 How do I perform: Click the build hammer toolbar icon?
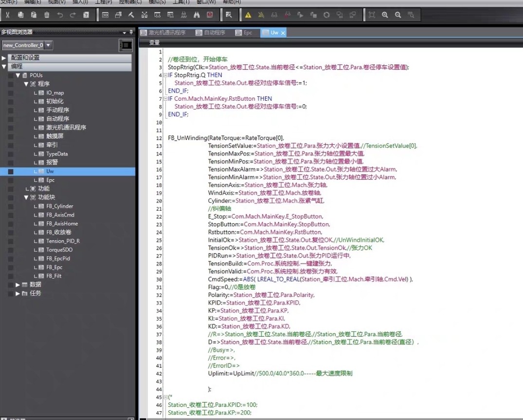(x=131, y=15)
